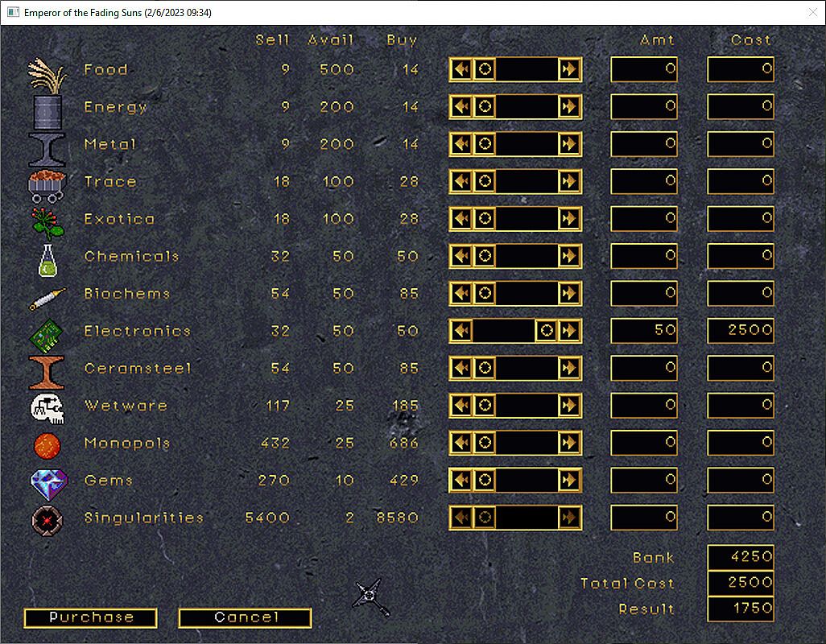The width and height of the screenshot is (826, 644).
Task: Click the Electronics slider thumb
Action: point(547,331)
